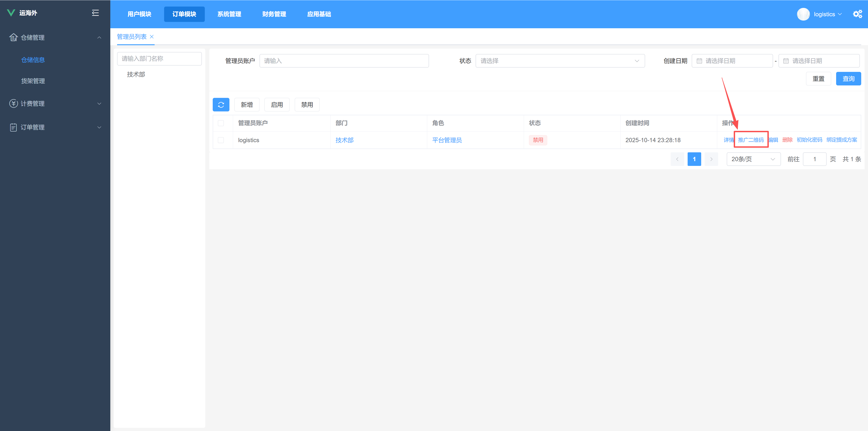
Task: Open the 系统管理 top menu
Action: coord(229,14)
